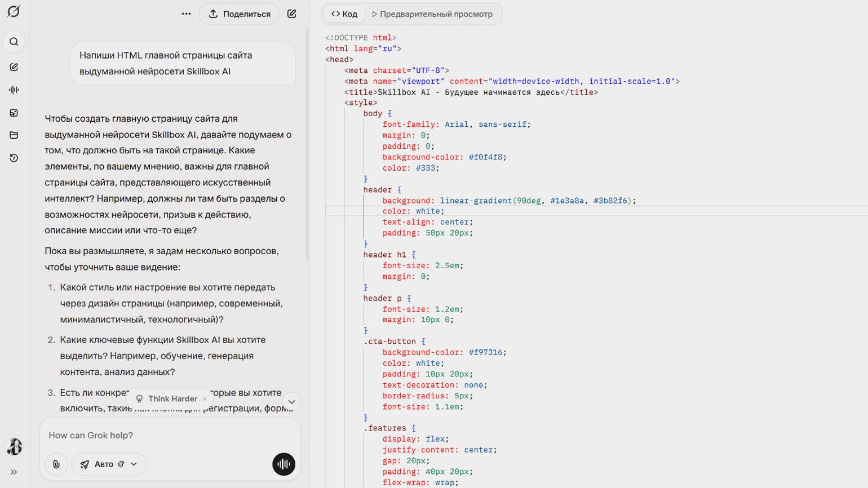Expand the sidebar with the double-arrow icon
The width and height of the screenshot is (868, 488).
coord(14,472)
